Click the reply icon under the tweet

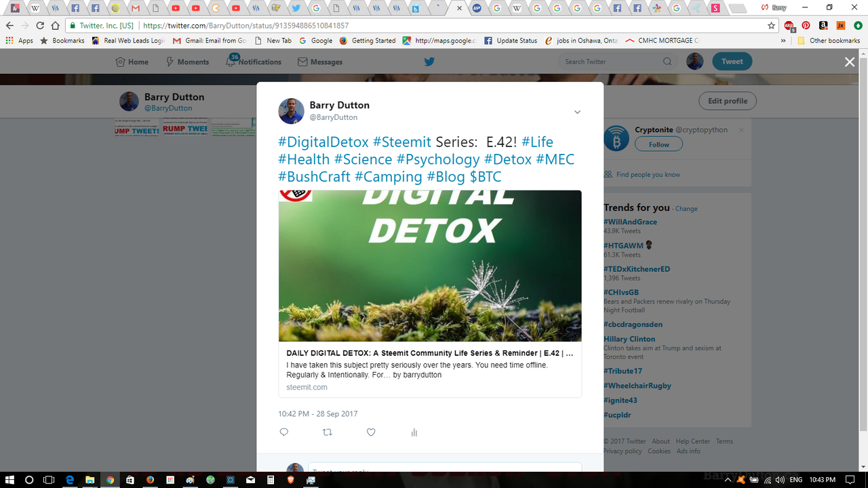pos(284,432)
